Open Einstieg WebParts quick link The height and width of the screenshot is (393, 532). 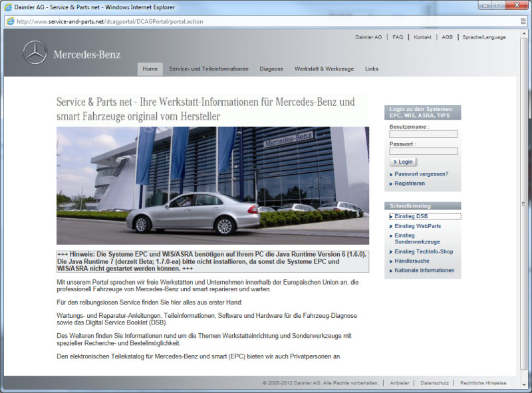418,226
